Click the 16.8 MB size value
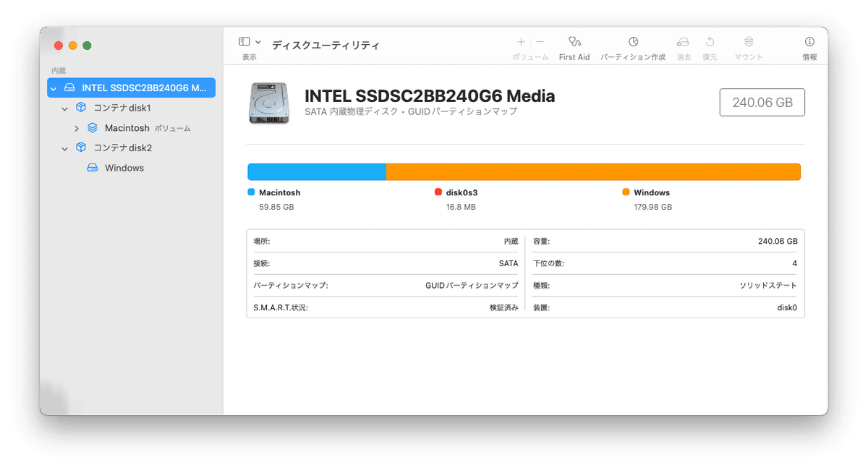 [x=461, y=207]
